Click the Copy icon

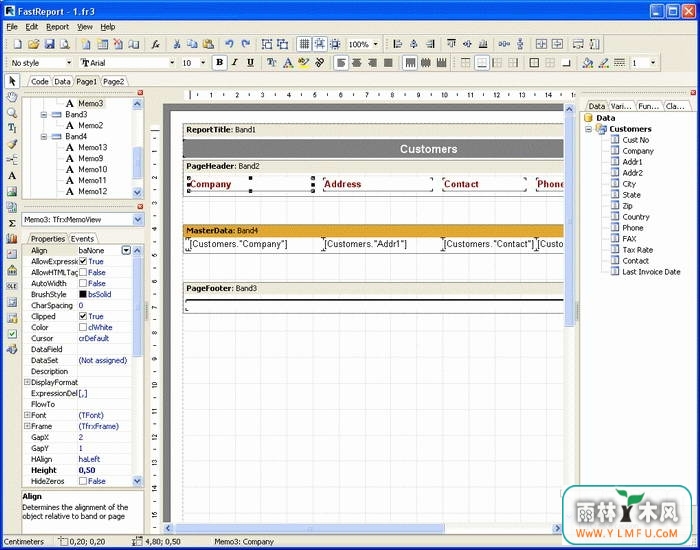192,44
